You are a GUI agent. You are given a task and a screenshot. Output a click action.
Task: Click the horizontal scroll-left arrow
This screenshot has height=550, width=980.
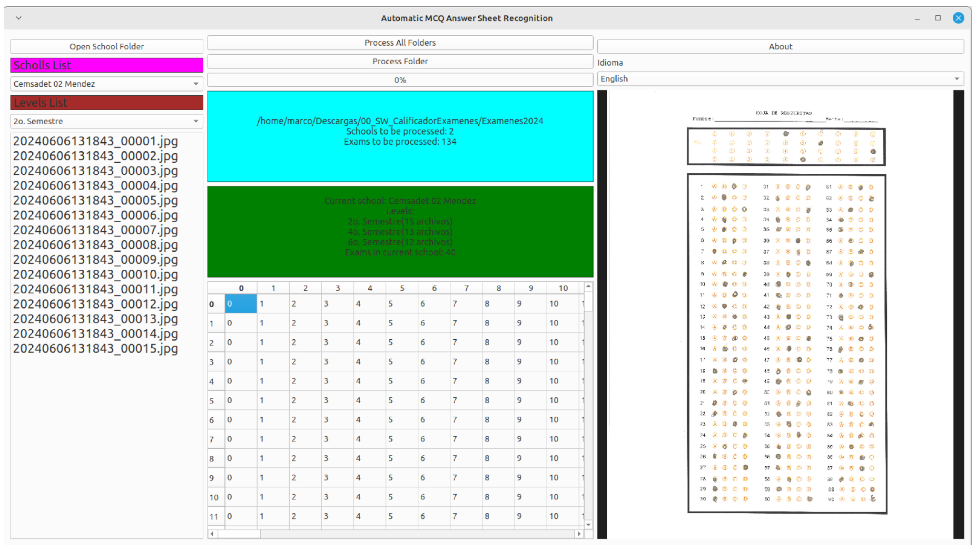click(x=212, y=534)
